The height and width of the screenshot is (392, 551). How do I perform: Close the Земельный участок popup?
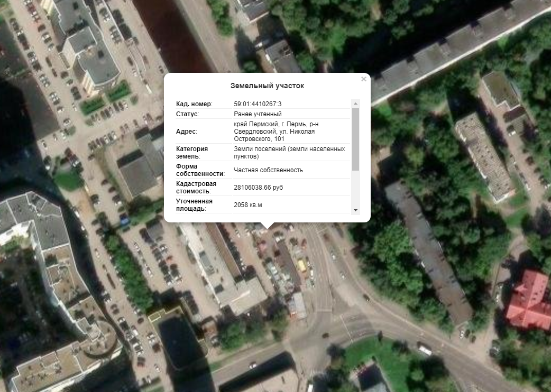(363, 79)
